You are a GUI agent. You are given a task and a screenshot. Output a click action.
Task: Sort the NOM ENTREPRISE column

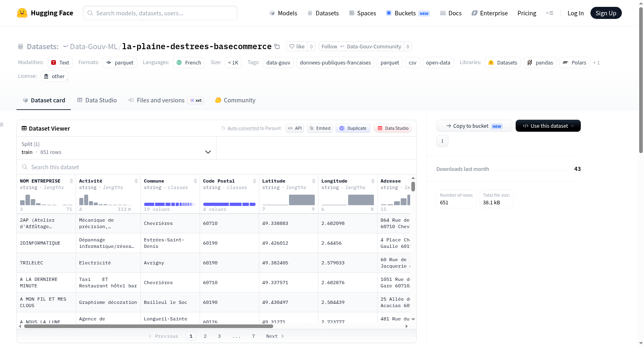[x=71, y=181]
